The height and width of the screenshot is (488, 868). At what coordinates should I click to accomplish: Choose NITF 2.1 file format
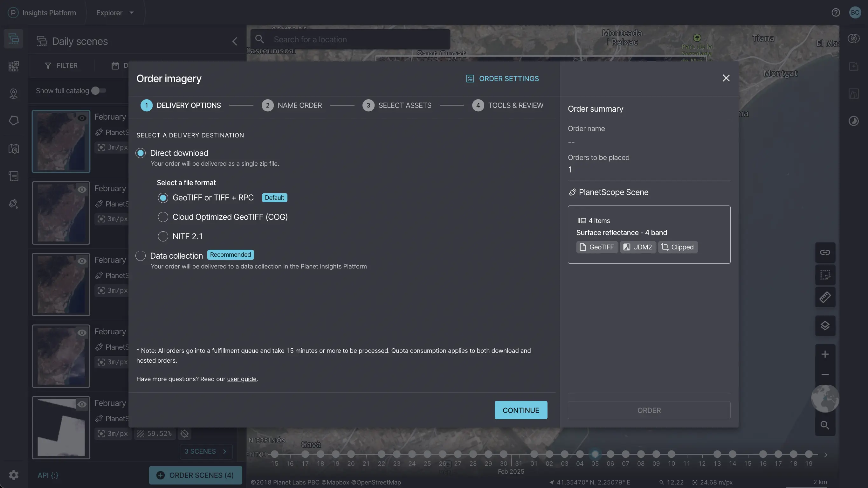(x=163, y=236)
